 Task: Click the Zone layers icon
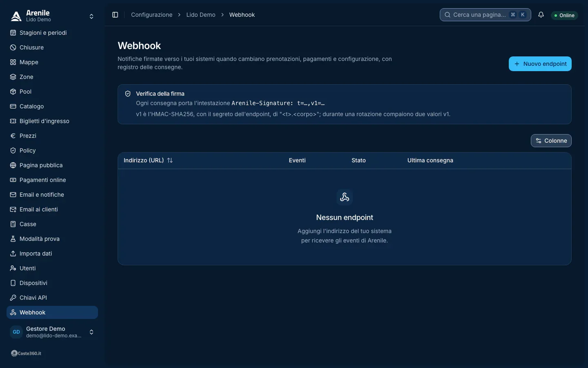pyautogui.click(x=13, y=77)
